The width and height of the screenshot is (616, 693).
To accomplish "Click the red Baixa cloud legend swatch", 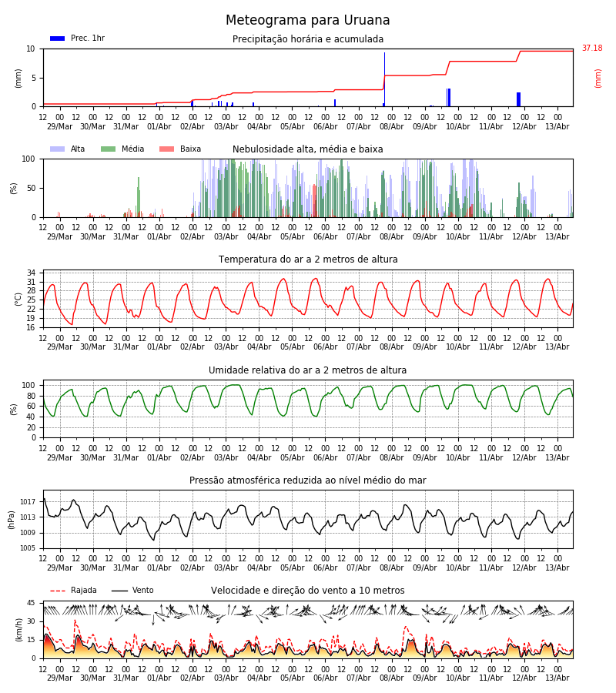I will [x=166, y=149].
